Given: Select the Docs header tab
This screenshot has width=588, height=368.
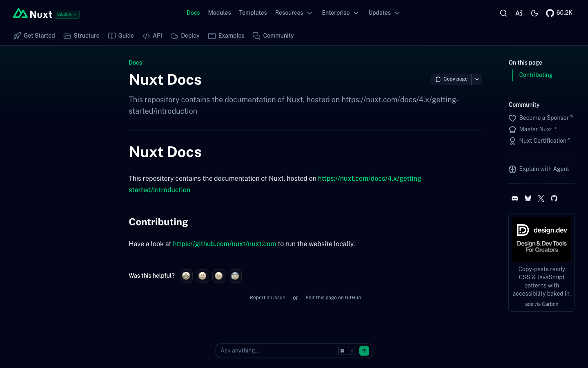Looking at the screenshot, I should [193, 13].
